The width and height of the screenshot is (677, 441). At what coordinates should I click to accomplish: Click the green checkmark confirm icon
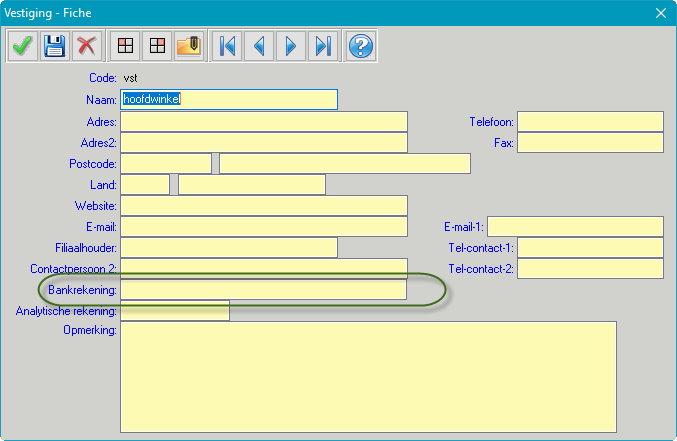pos(22,46)
